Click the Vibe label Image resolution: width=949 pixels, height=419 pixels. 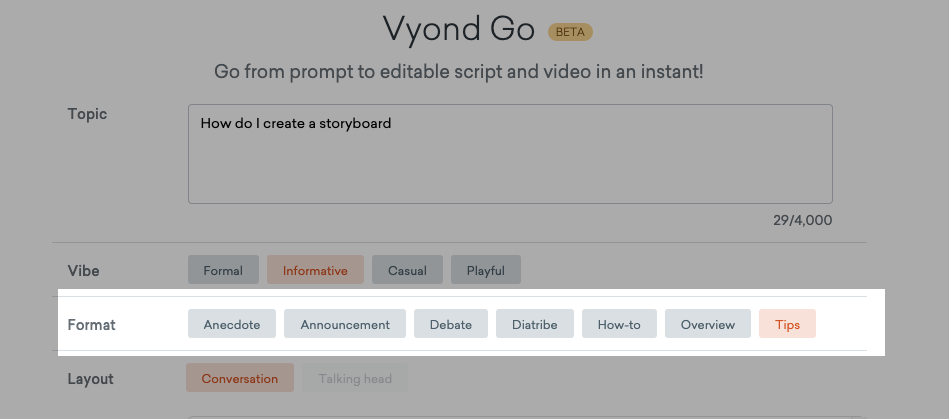pyautogui.click(x=84, y=271)
